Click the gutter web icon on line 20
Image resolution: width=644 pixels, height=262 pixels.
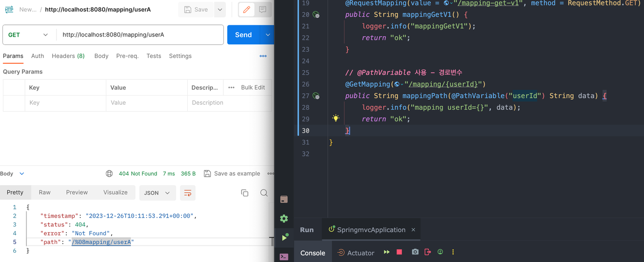pos(316,15)
